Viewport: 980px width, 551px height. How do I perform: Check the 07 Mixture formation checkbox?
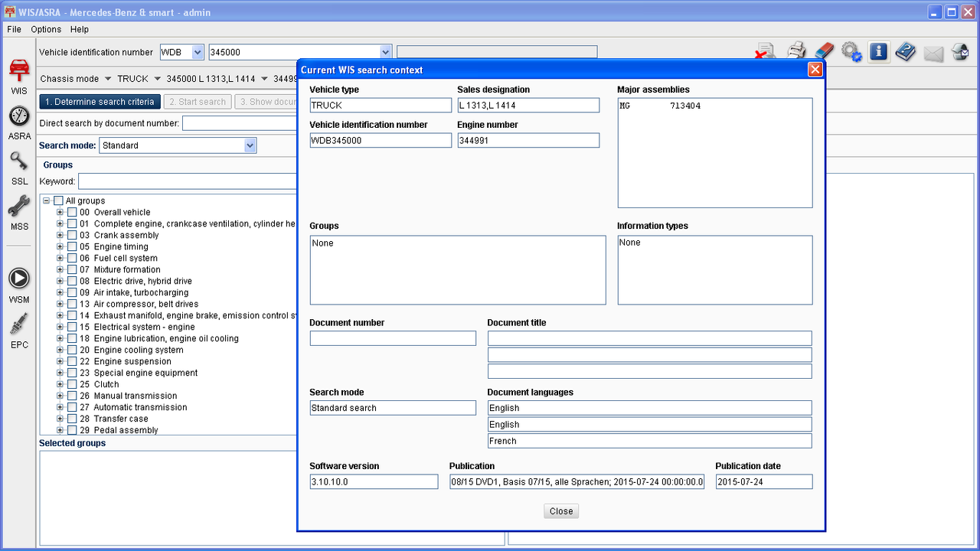pyautogui.click(x=72, y=270)
